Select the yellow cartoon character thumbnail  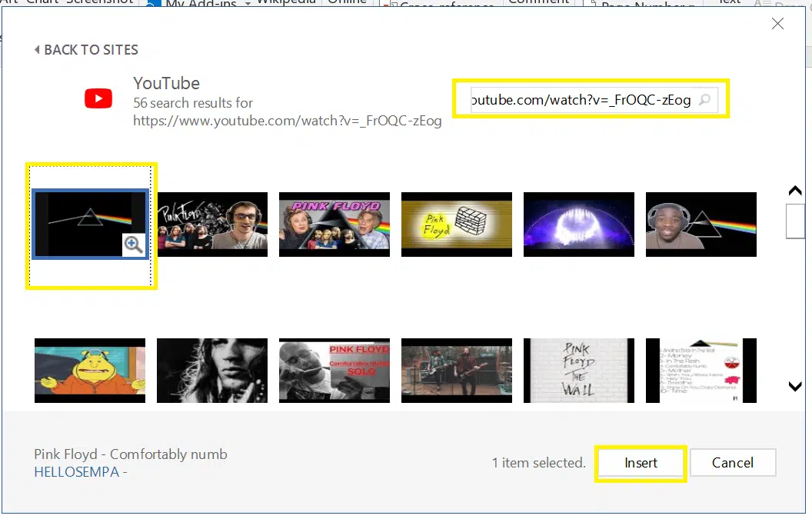[90, 371]
